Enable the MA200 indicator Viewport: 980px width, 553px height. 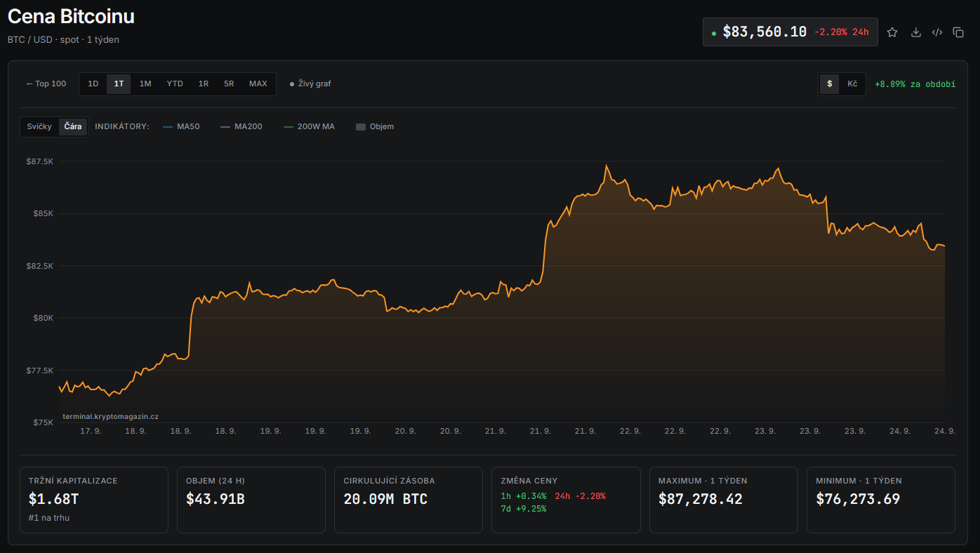[x=241, y=126]
